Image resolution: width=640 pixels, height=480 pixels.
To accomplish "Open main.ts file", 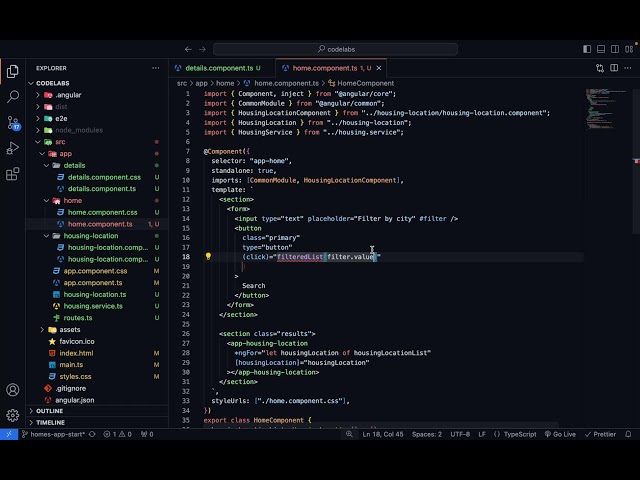I will 98,365.
